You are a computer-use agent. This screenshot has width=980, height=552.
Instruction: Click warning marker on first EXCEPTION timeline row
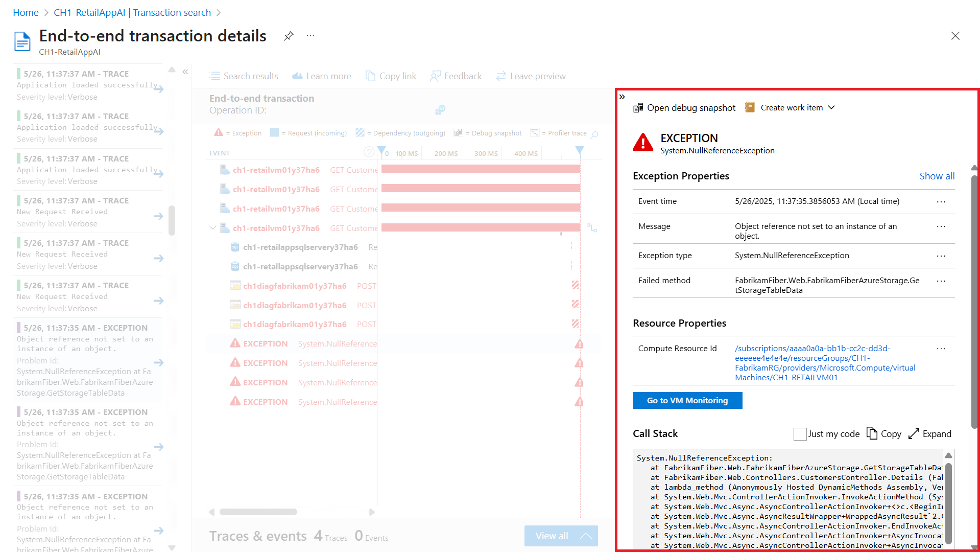pyautogui.click(x=579, y=344)
